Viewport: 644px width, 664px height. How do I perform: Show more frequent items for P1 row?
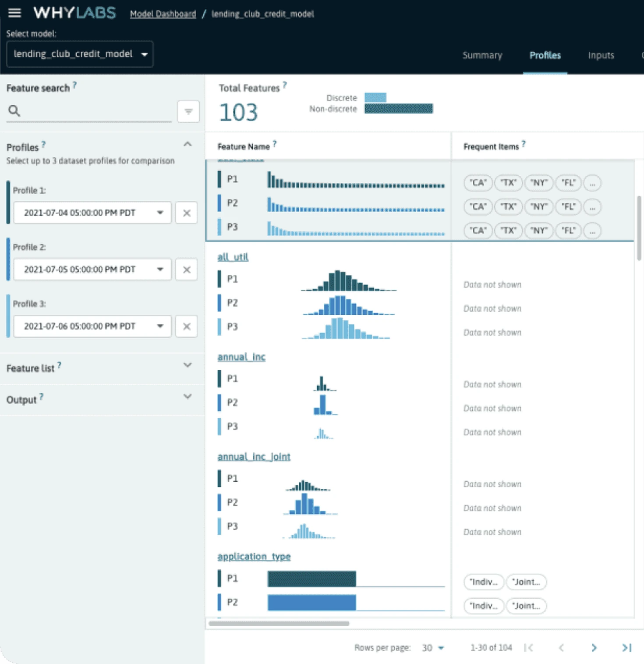592,183
